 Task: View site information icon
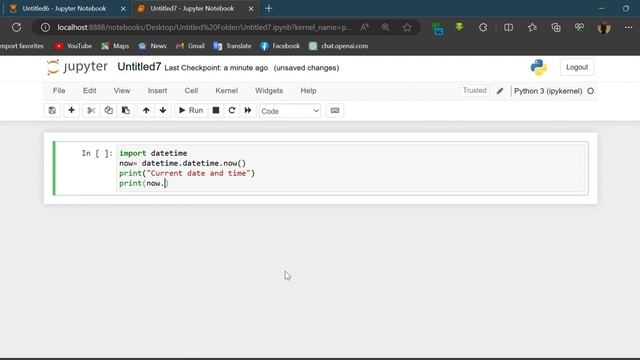[x=45, y=27]
